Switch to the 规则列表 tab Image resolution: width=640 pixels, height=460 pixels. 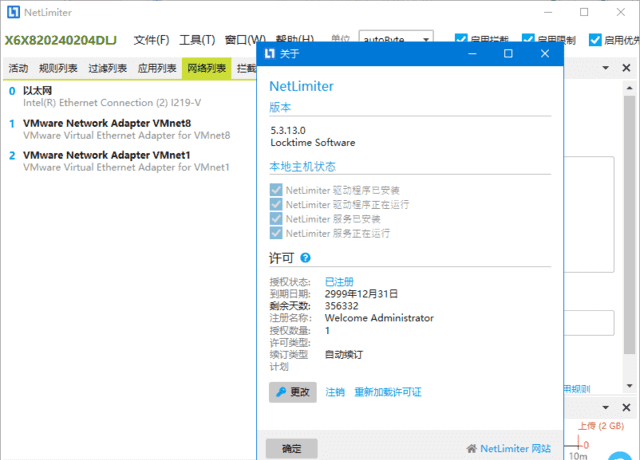58,68
